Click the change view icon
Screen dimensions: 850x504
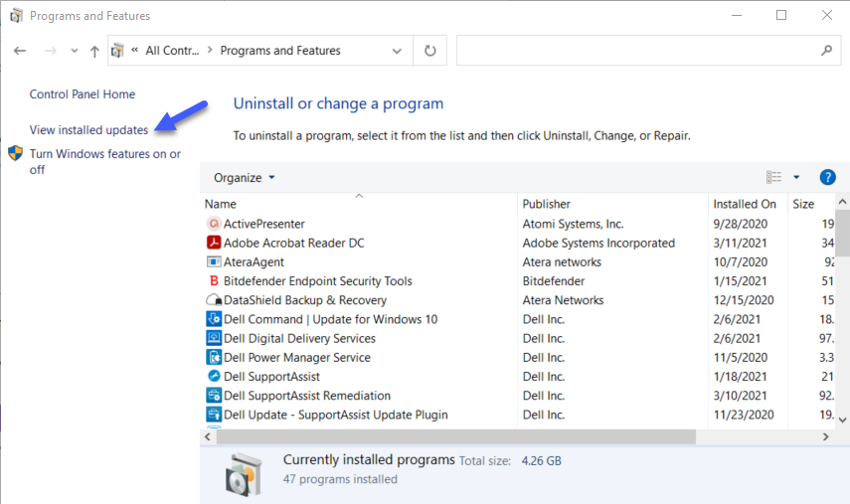pyautogui.click(x=773, y=178)
